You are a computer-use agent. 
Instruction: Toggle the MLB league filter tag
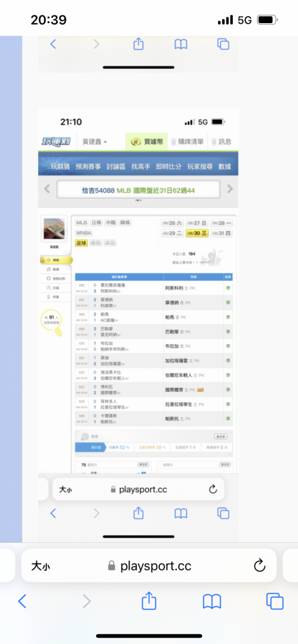[x=81, y=223]
